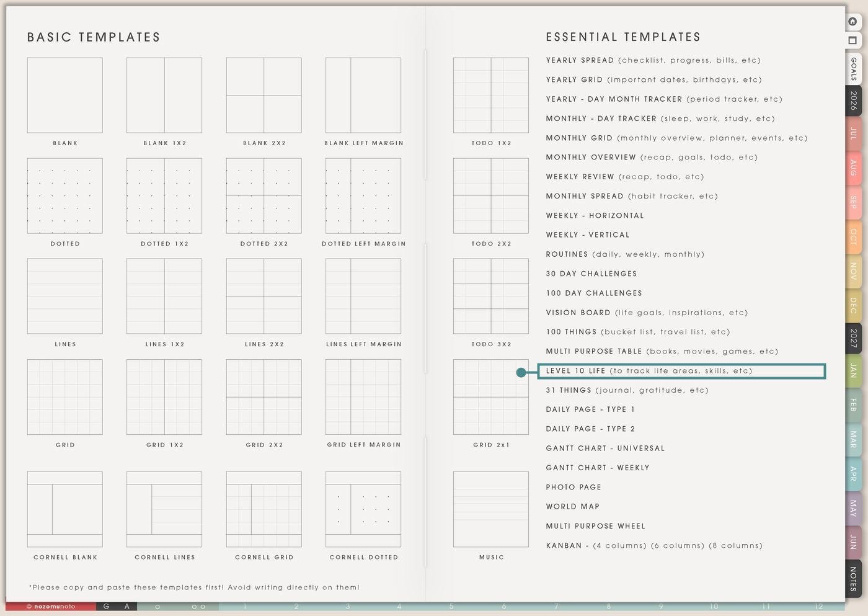
Task: Open the MAY month tab
Action: coord(854,508)
